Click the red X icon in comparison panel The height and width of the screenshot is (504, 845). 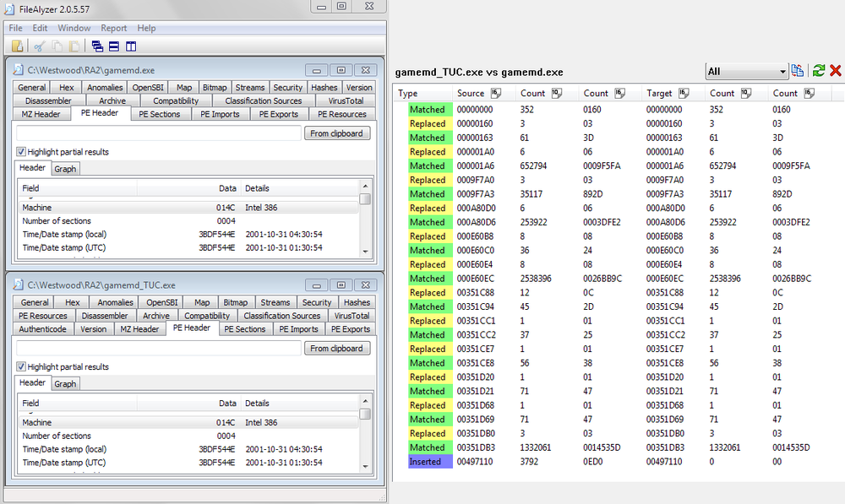pyautogui.click(x=836, y=71)
